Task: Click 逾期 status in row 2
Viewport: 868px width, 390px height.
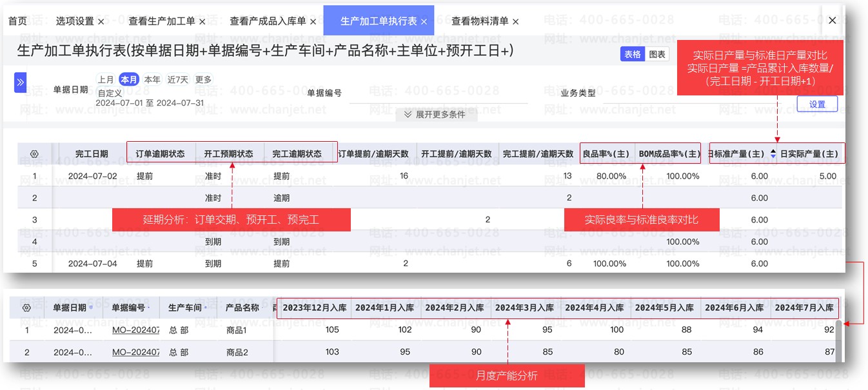Action: [x=281, y=198]
